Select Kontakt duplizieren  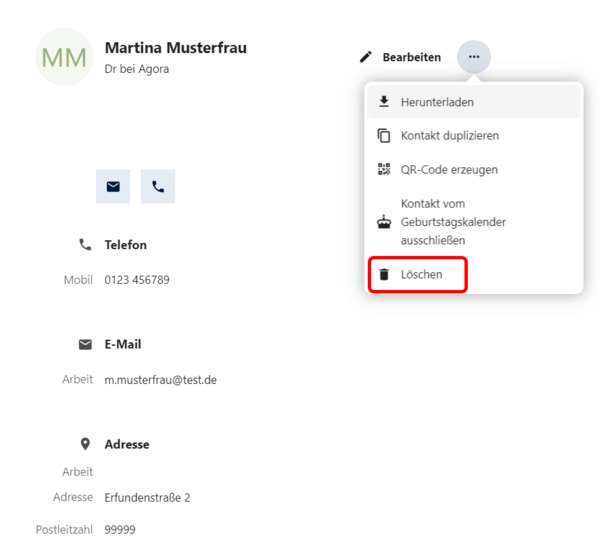pyautogui.click(x=474, y=135)
